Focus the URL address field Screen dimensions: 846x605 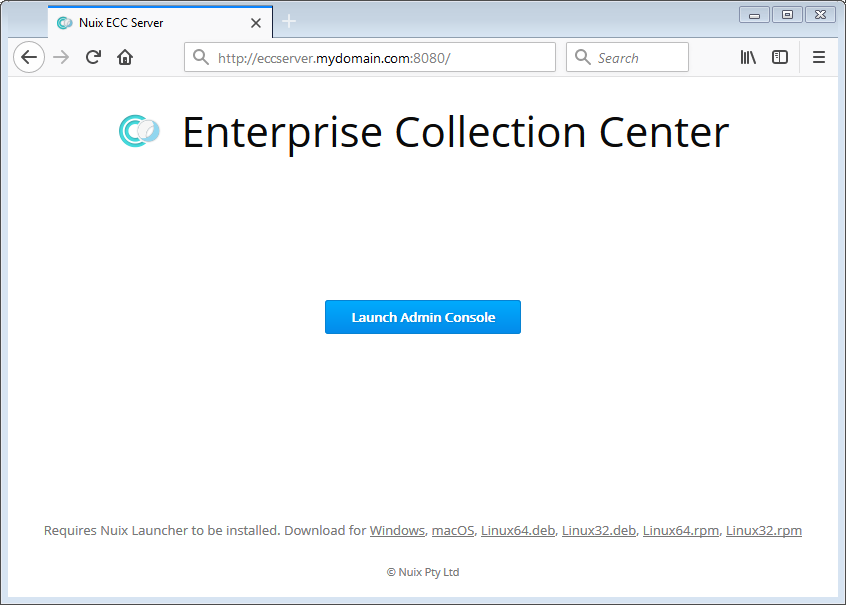[370, 57]
